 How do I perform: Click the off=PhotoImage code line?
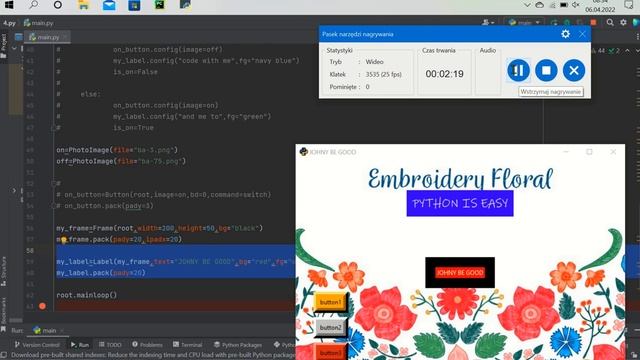pyautogui.click(x=121, y=161)
